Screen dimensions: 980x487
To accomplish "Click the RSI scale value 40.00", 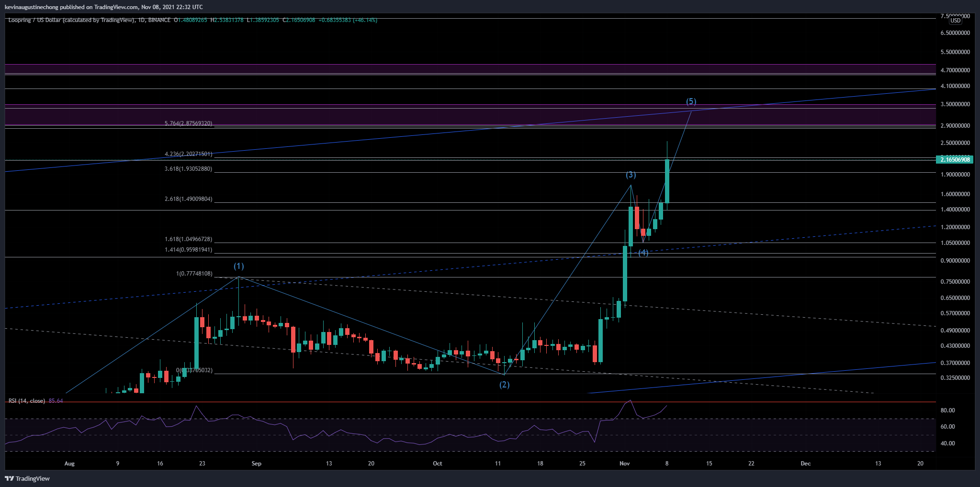I will pyautogui.click(x=947, y=443).
